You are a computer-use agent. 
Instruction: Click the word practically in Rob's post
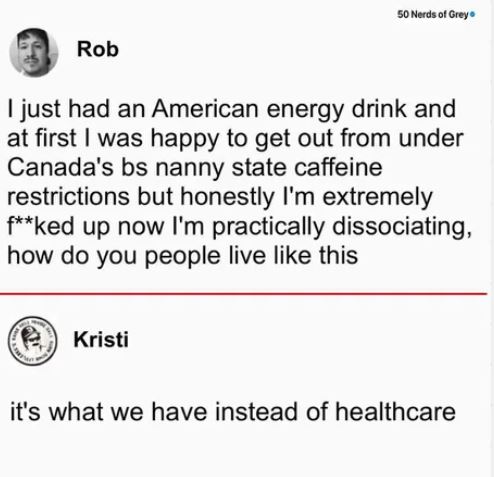coord(268,228)
